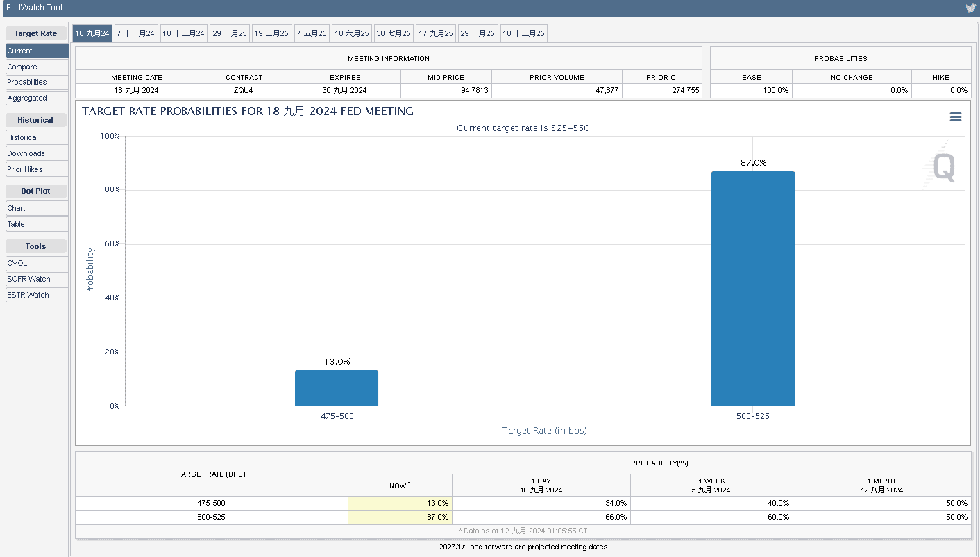Screen dimensions: 980x557
Task: View the Prior Hikes page
Action: 37,169
